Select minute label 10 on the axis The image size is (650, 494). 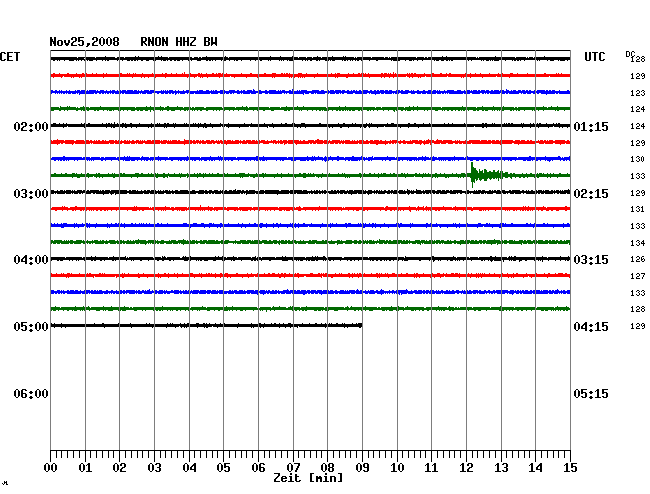(x=397, y=468)
